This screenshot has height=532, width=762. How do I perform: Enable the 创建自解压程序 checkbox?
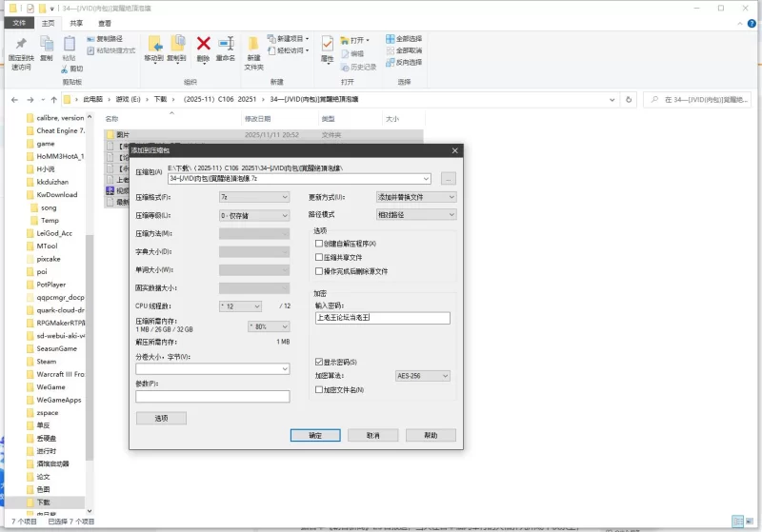pyautogui.click(x=319, y=244)
